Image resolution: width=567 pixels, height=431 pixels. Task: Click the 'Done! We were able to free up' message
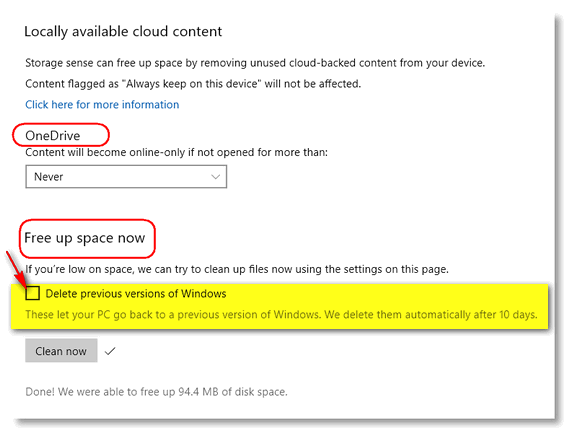pyautogui.click(x=157, y=392)
